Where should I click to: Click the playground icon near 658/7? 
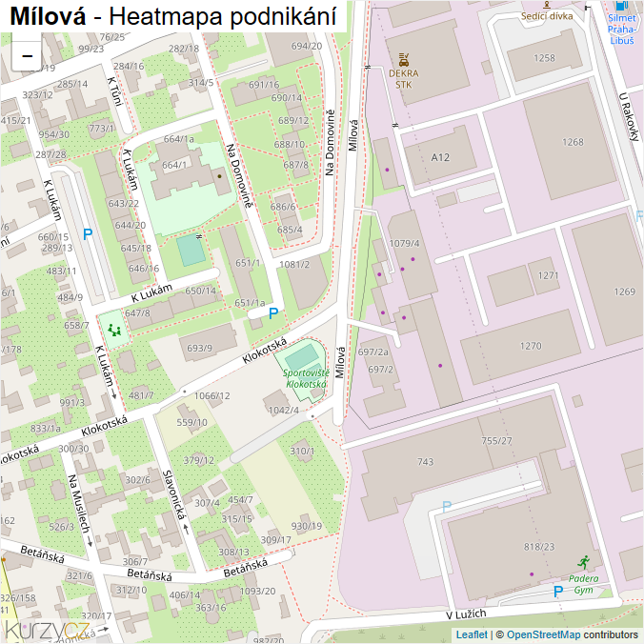click(x=113, y=330)
